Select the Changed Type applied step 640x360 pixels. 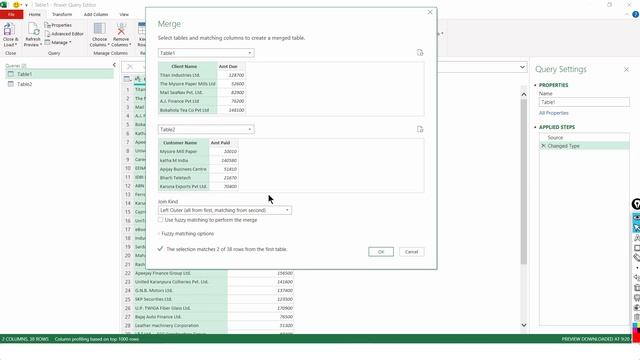coord(584,146)
